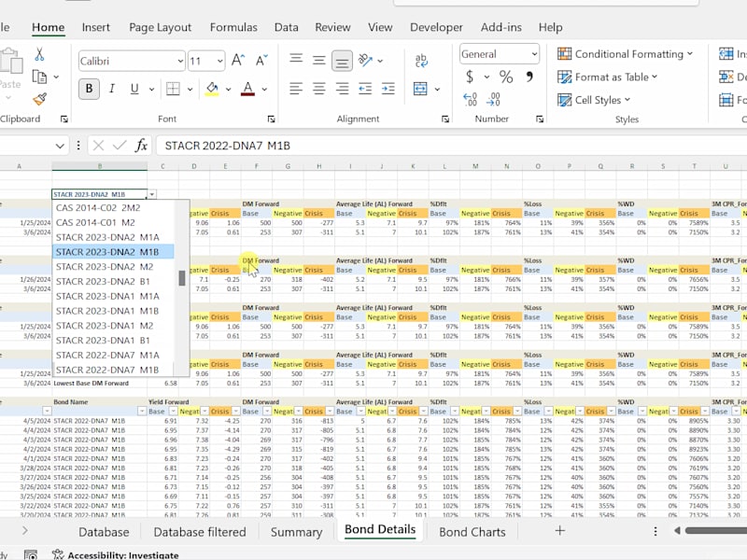Switch to the Formulas tab

[233, 28]
